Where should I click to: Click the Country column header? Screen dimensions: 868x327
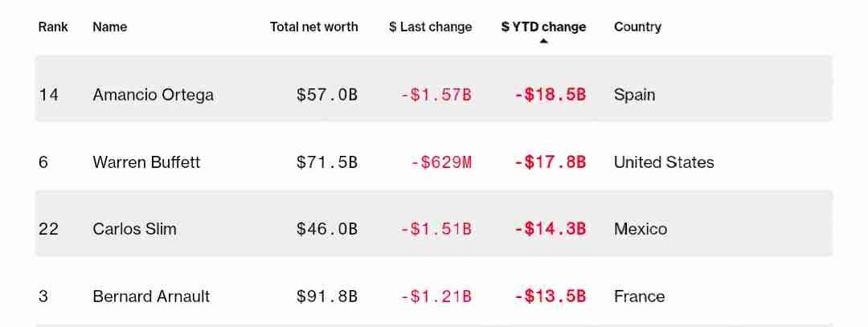(x=637, y=27)
